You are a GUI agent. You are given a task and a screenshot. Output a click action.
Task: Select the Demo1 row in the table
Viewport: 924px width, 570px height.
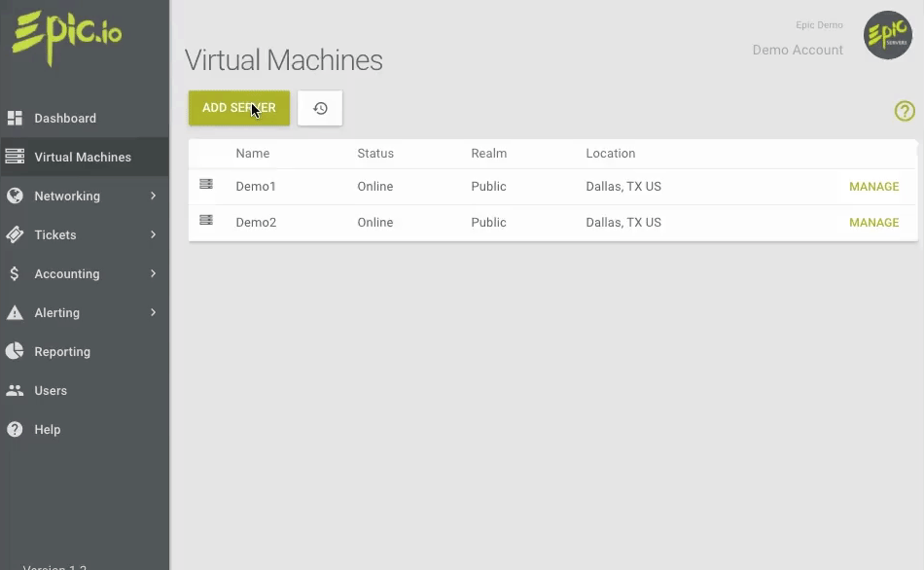[x=438, y=186]
